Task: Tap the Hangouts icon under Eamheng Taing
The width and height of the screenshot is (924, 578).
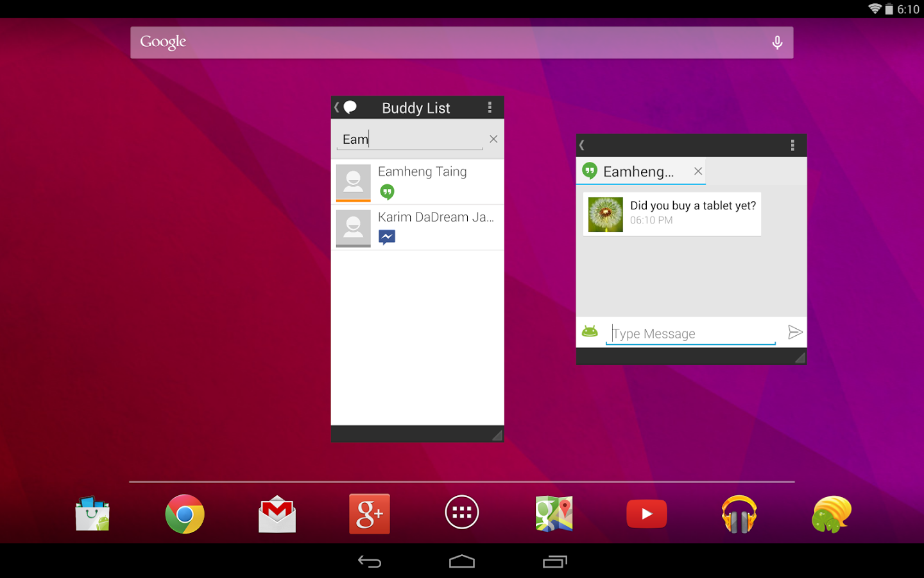Action: pyautogui.click(x=387, y=192)
